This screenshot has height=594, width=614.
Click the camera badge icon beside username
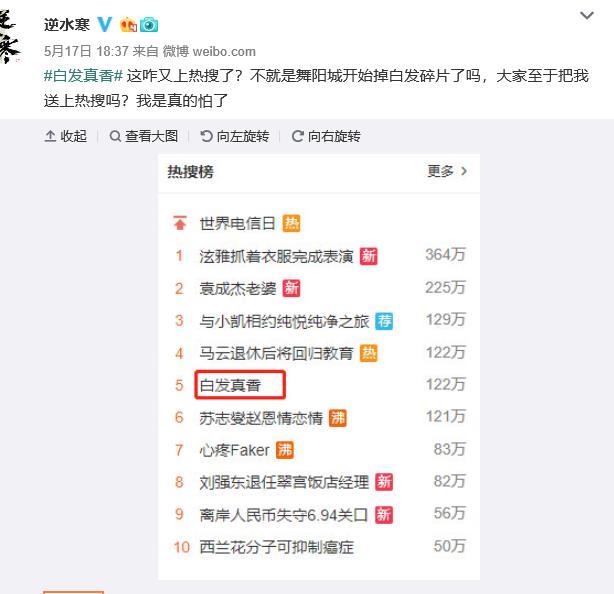(149, 25)
